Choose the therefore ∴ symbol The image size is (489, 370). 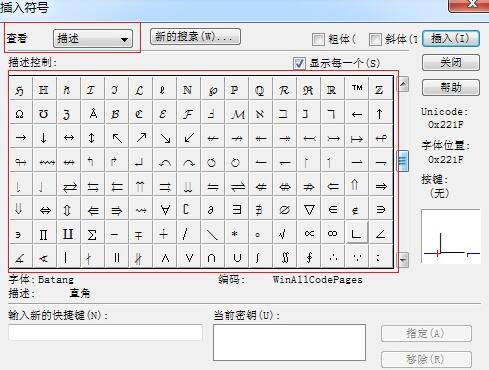point(333,257)
